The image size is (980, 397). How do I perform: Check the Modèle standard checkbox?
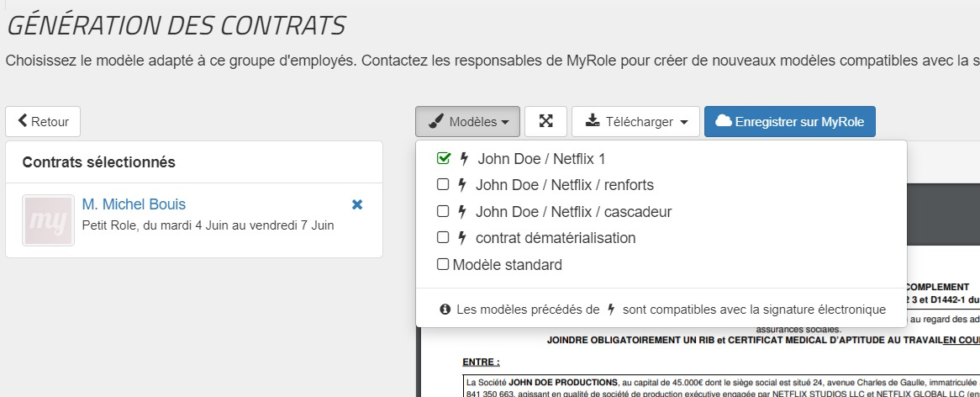tap(442, 264)
